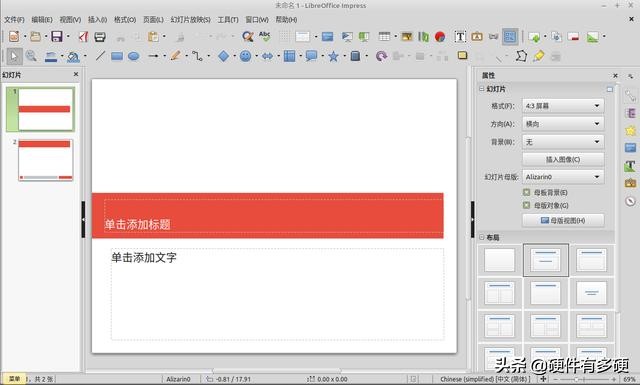Click the New presentation icon
This screenshot has width=640, height=385.
pos(14,36)
